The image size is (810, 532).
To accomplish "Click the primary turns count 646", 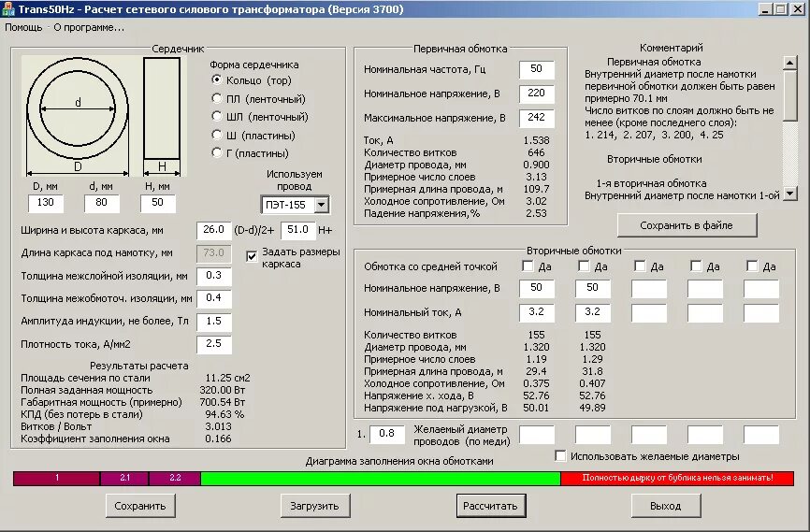I will [536, 152].
